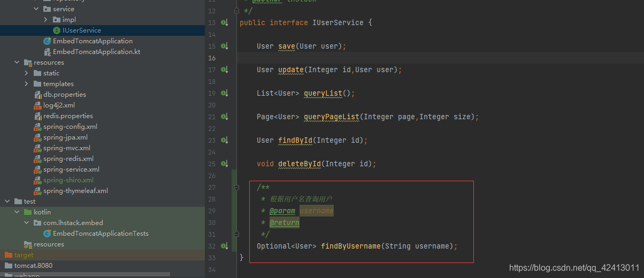Viewport: 644px width, 278px height.
Task: Click the save method name in the editor
Action: (x=287, y=46)
